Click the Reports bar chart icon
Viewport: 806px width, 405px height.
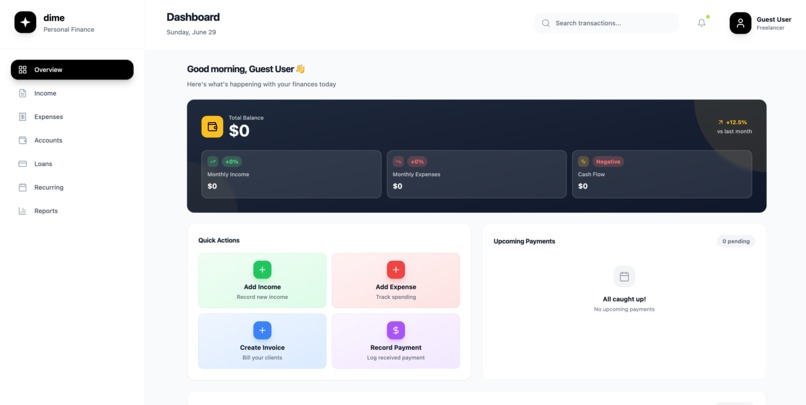23,211
